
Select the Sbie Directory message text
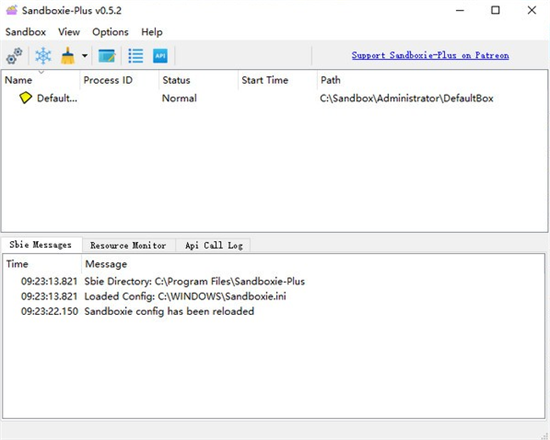coord(195,281)
